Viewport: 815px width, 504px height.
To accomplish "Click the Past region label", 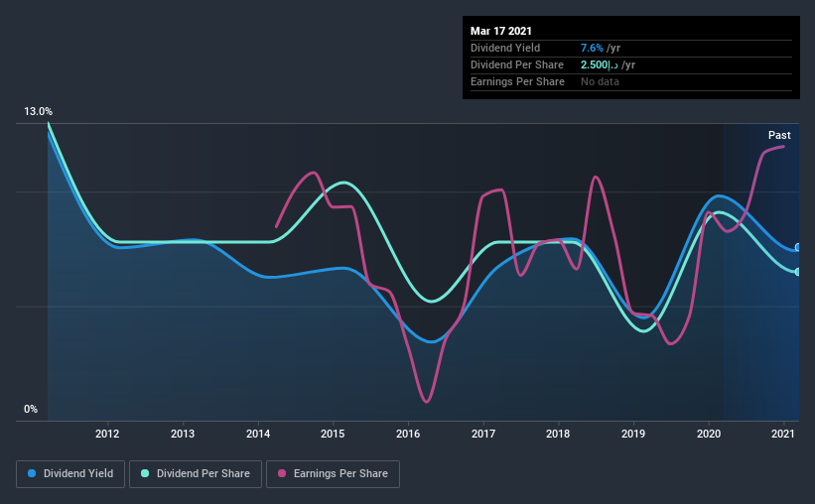I will click(779, 135).
